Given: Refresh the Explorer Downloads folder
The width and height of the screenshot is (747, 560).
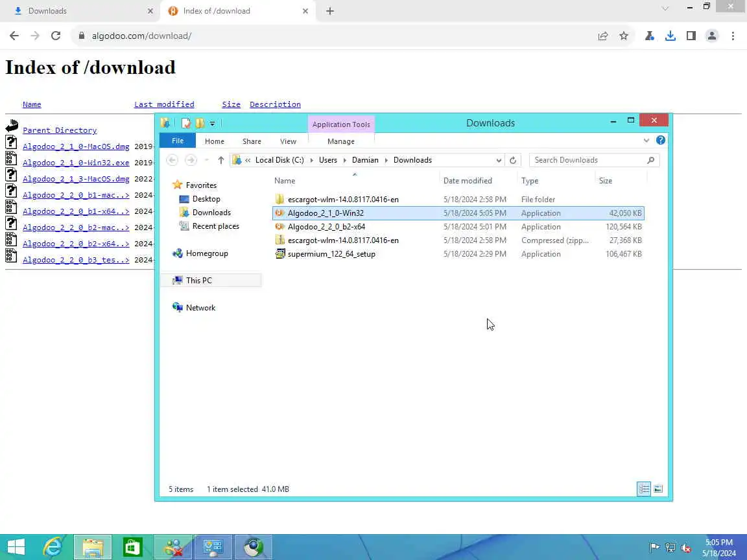Looking at the screenshot, I should pyautogui.click(x=513, y=160).
